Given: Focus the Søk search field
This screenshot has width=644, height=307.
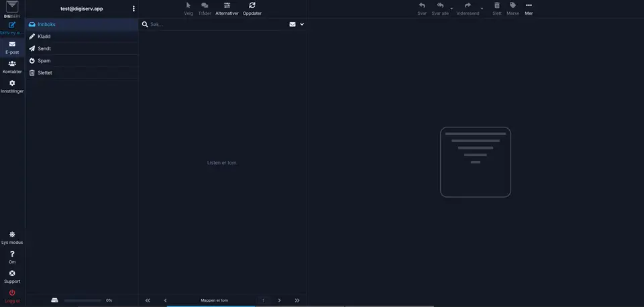Looking at the screenshot, I should pos(217,24).
